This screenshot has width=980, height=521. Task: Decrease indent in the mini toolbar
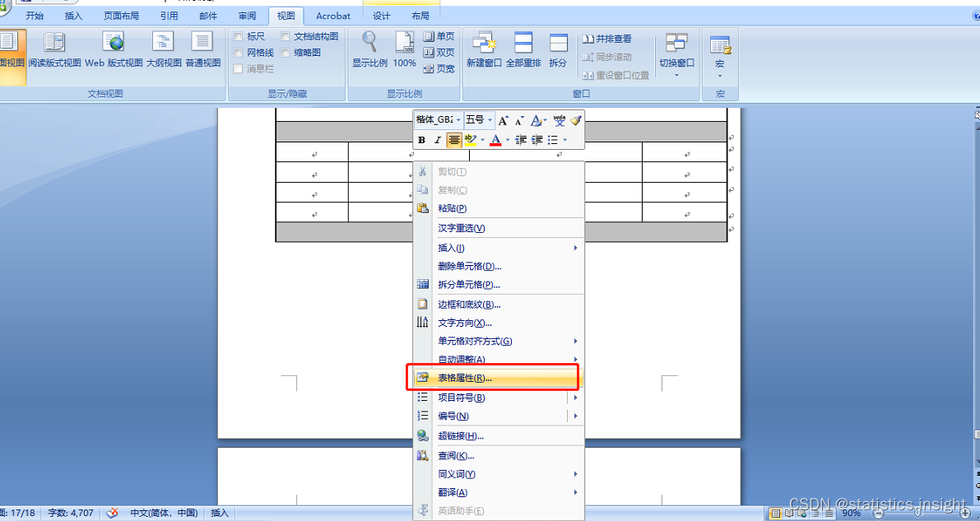(x=521, y=140)
